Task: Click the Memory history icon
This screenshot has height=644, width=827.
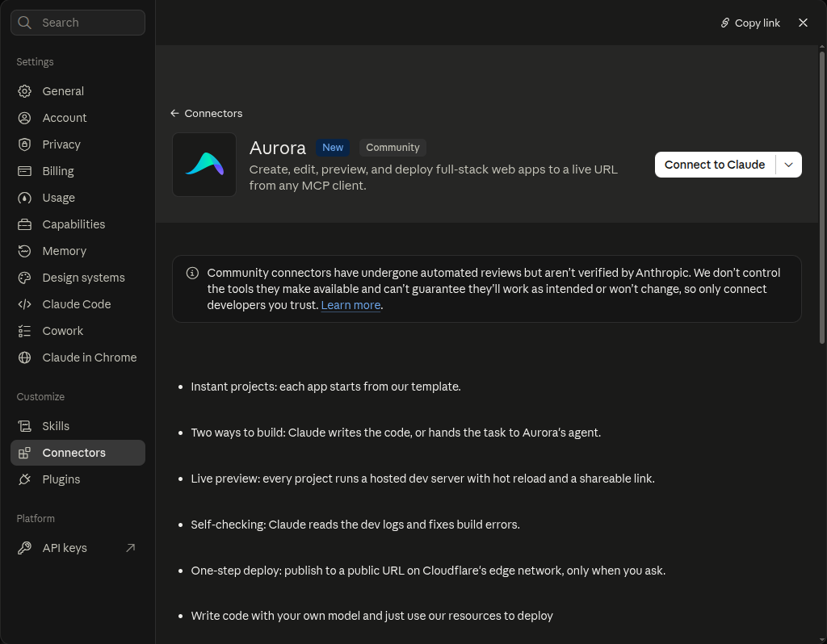Action: pyautogui.click(x=24, y=251)
